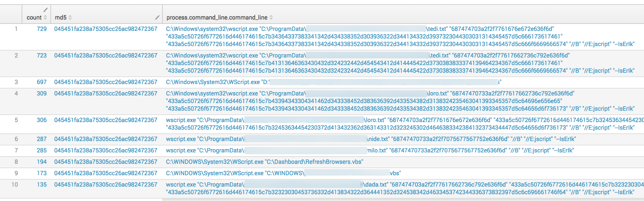The width and height of the screenshot is (644, 201).
Task: Click the md5 hash in row 1
Action: pos(106,29)
